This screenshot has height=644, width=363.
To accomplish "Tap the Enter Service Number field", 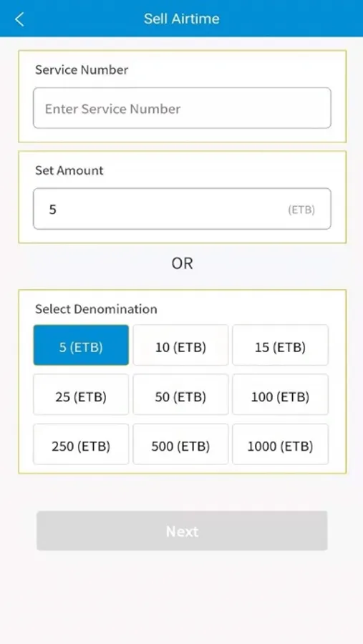I will [182, 108].
